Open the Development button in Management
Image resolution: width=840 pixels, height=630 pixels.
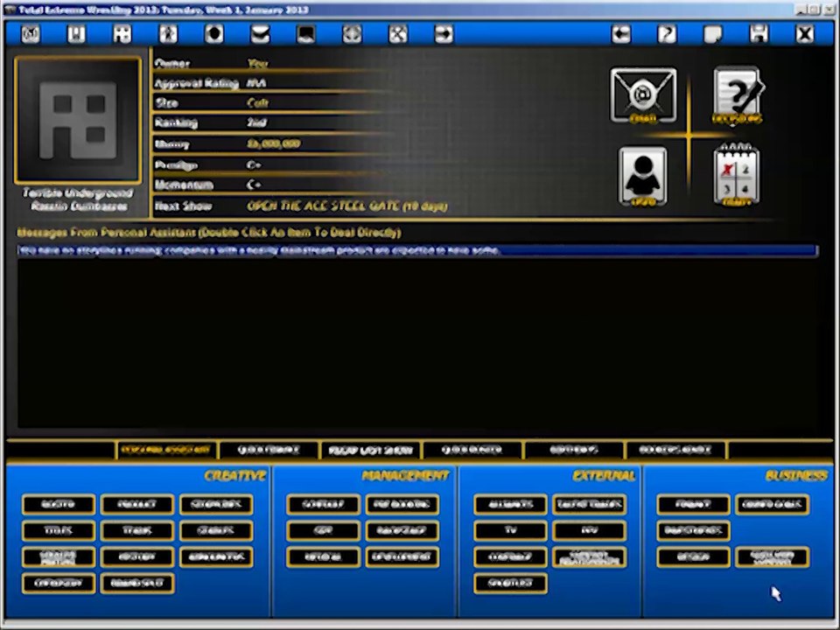point(402,556)
